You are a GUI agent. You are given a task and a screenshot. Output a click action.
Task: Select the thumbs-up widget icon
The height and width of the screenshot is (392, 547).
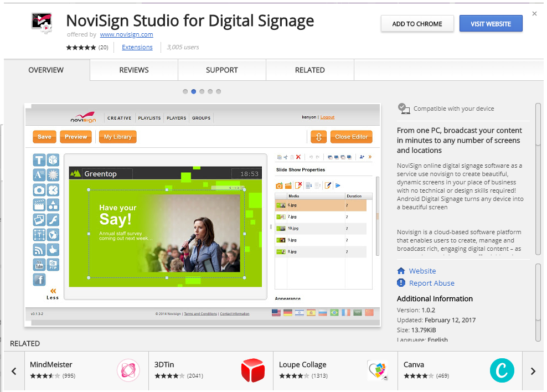point(53,250)
